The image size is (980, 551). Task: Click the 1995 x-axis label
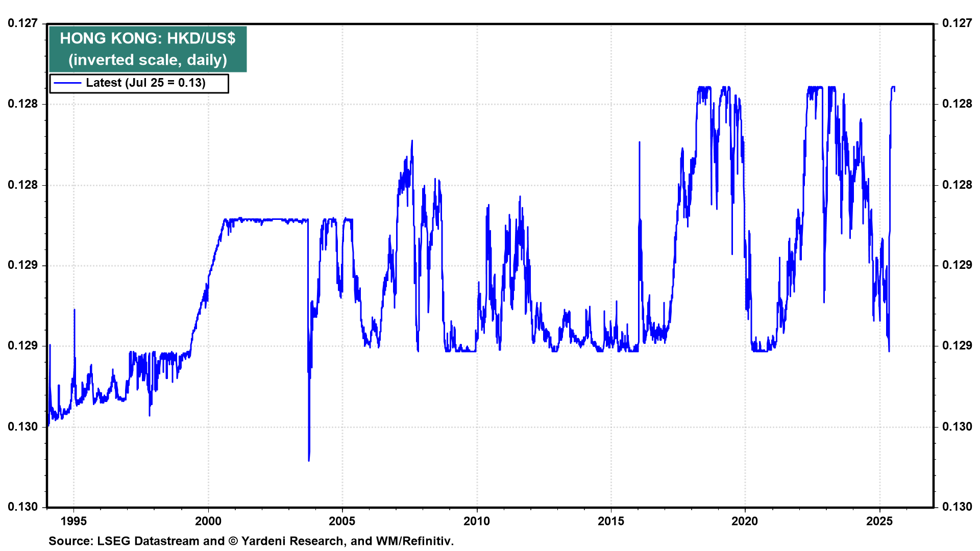73,521
